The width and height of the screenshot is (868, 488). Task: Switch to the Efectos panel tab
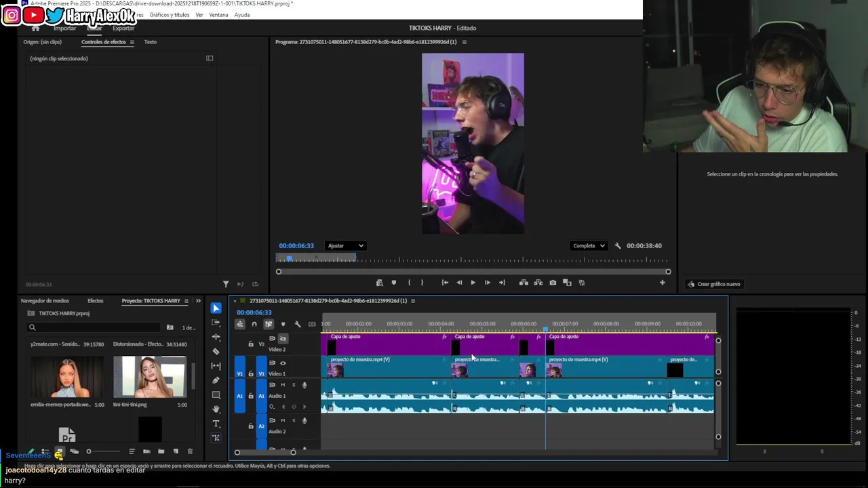coord(95,301)
